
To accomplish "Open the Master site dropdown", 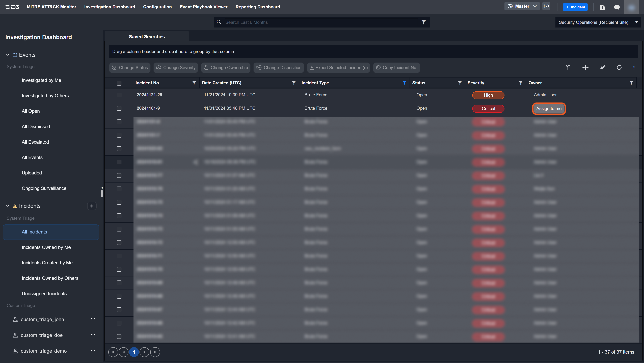I will coord(522,6).
